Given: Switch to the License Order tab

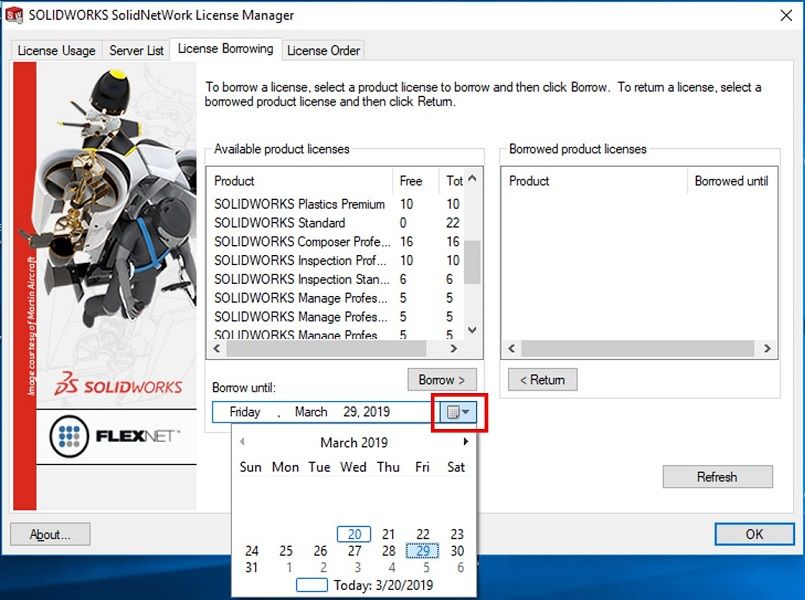Looking at the screenshot, I should [x=323, y=50].
